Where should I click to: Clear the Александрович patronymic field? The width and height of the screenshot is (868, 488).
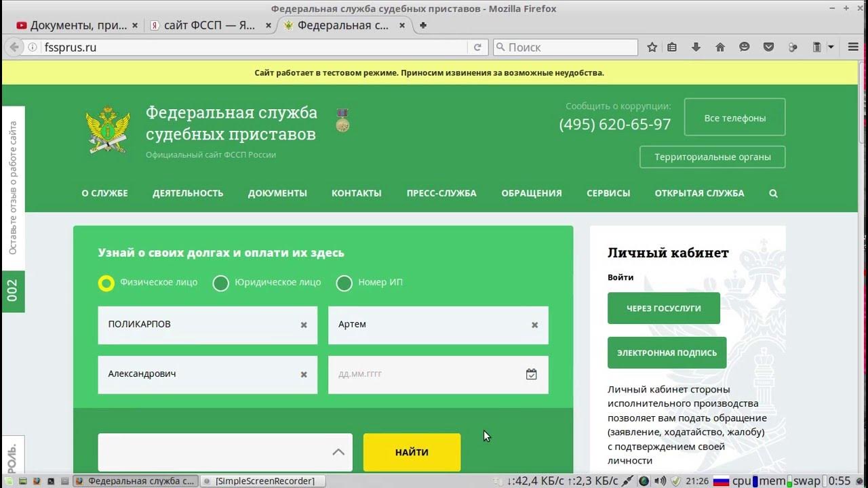click(304, 374)
